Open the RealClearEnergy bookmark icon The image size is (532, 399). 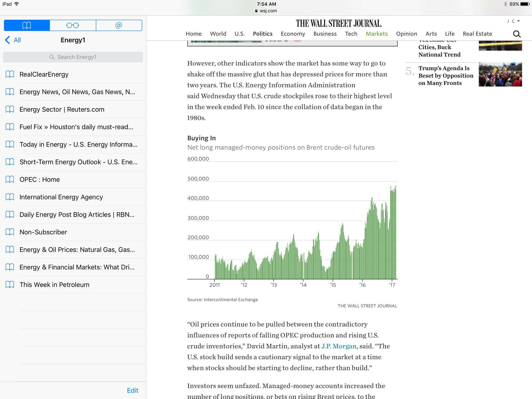click(x=10, y=74)
